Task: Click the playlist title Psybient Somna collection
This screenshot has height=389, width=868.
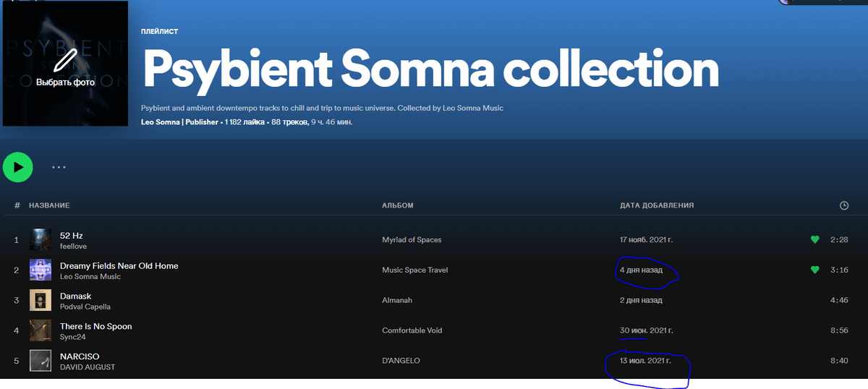Action: point(430,69)
